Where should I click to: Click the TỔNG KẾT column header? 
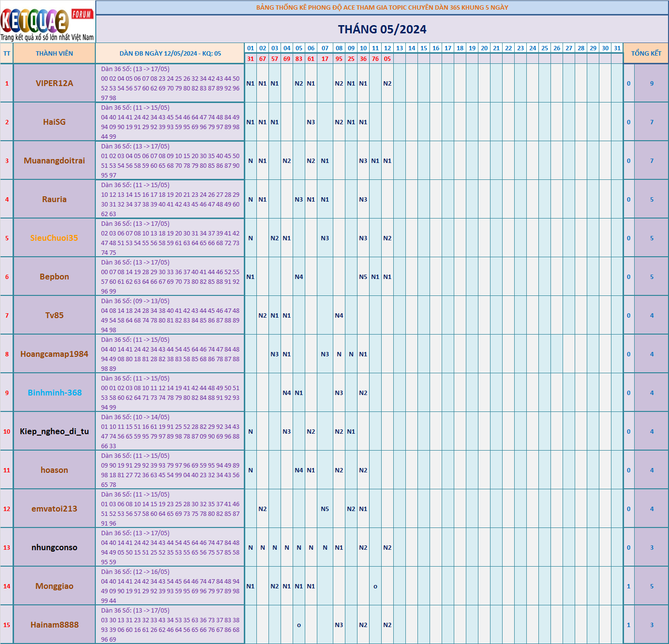pos(646,53)
